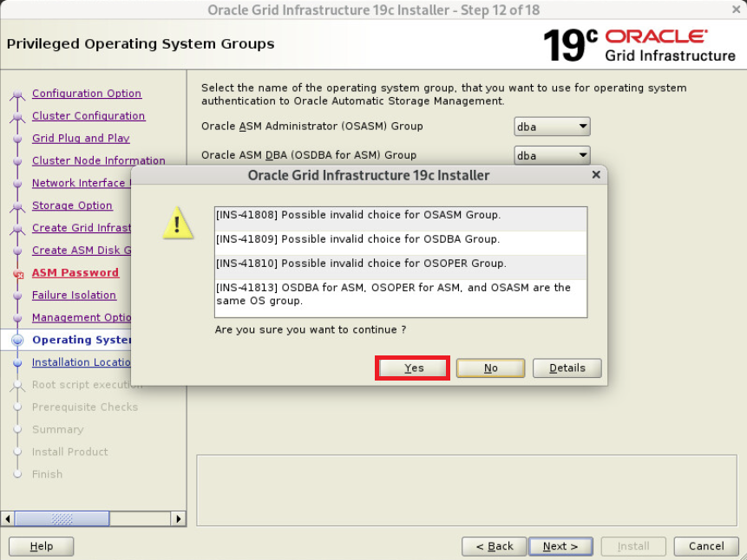Open Create Grid Infrastructure step link
Image resolution: width=747 pixels, height=560 pixels.
coord(81,228)
